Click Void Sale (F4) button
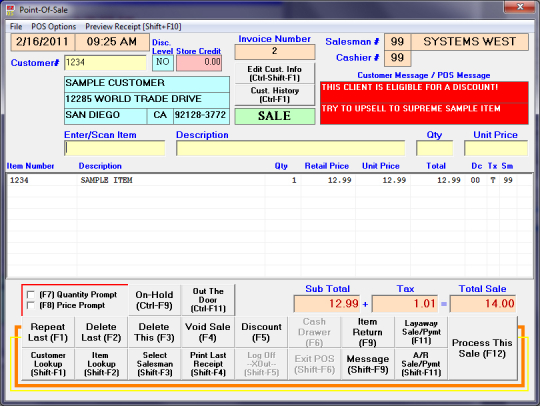Viewport: 540px width, 406px height. click(x=208, y=332)
